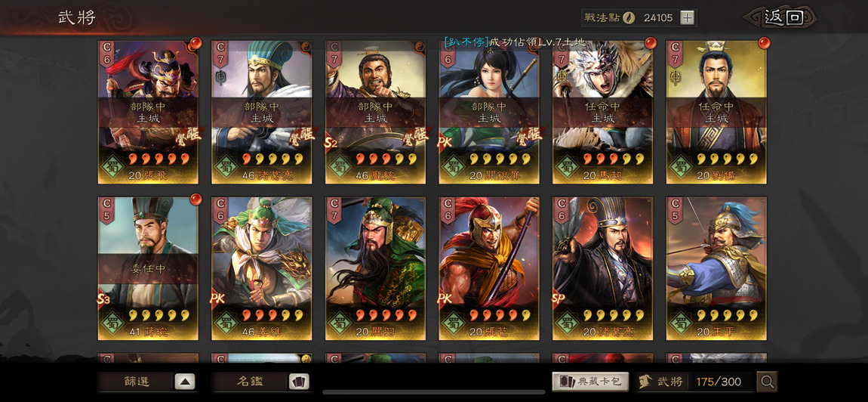
Task: Click the card deck icon next to 名鑑
Action: click(299, 382)
